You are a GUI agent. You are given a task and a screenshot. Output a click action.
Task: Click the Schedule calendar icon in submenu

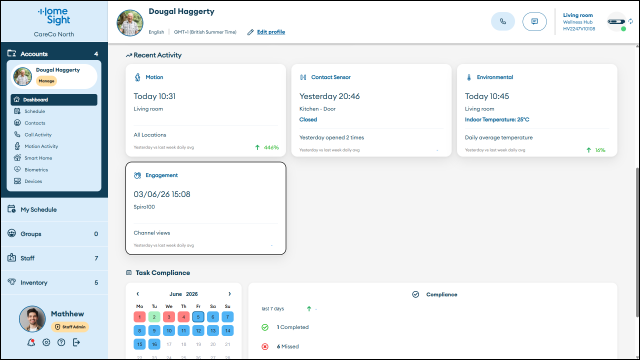(x=17, y=111)
